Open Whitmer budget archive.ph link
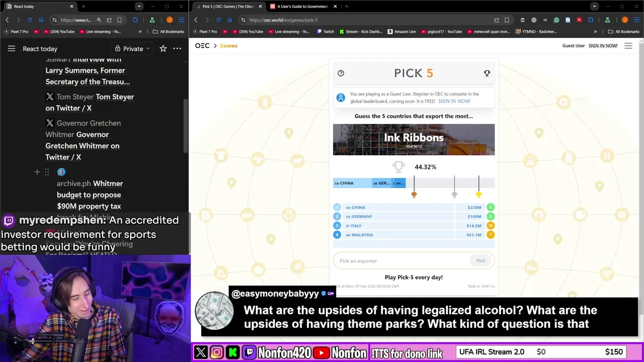Image resolution: width=644 pixels, height=362 pixels. 90,195
